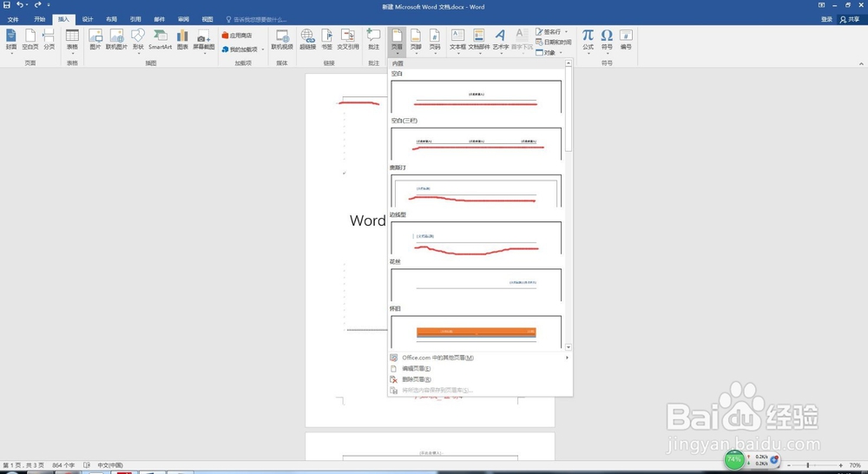Click the Redo icon in title bar
The height and width of the screenshot is (474, 868).
pyautogui.click(x=37, y=5)
